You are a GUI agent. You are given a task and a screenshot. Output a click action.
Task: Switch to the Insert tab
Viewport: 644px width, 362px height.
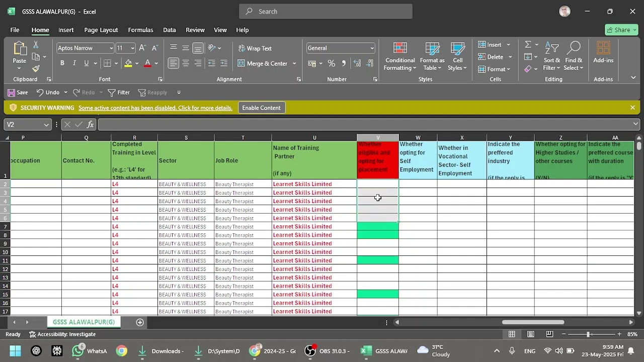(66, 30)
